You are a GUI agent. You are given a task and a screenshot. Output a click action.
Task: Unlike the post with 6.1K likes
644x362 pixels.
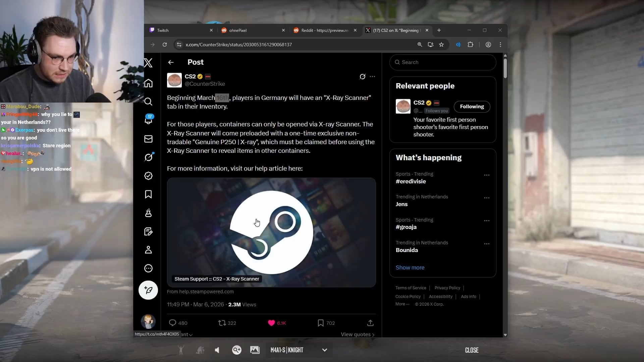coord(271,323)
